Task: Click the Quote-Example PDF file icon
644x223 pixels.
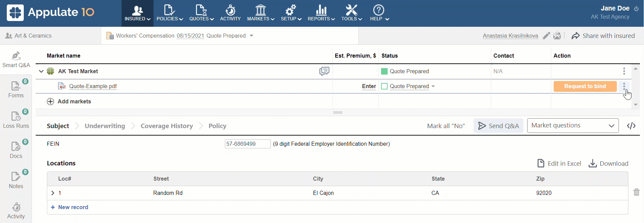Action: tap(62, 86)
